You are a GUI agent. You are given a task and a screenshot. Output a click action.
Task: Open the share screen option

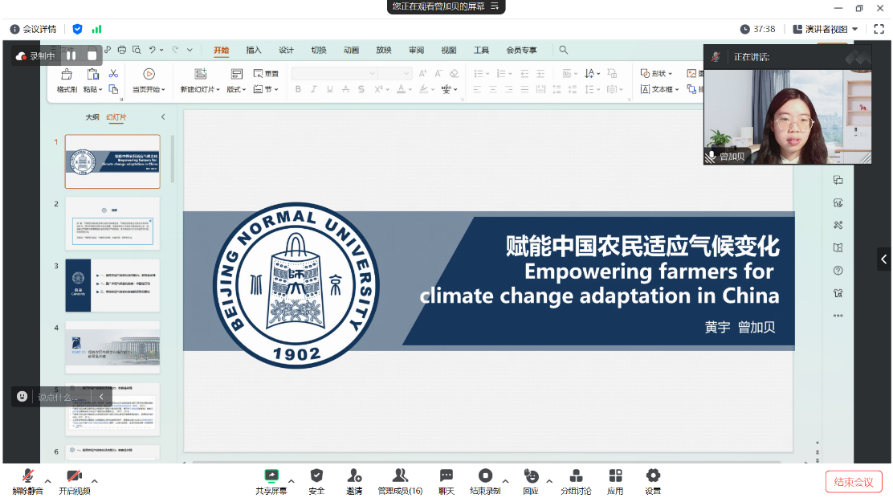point(271,481)
